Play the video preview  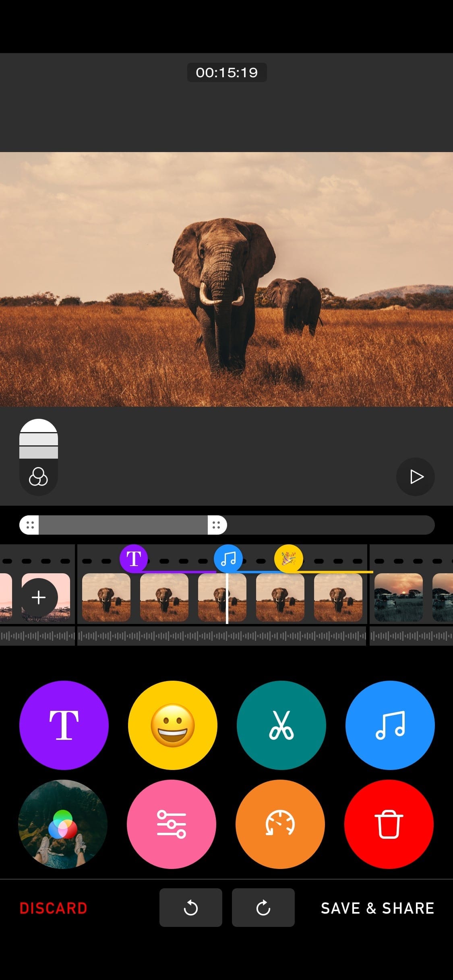[x=416, y=477]
